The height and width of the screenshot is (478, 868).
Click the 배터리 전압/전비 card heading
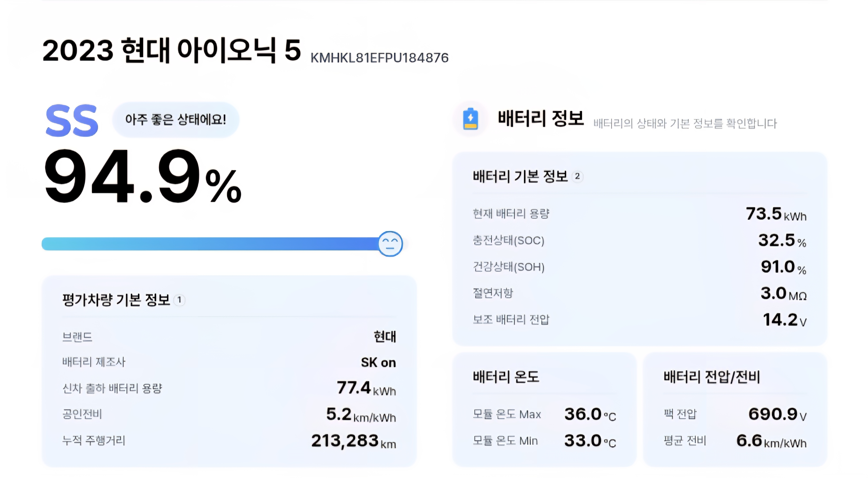click(712, 377)
